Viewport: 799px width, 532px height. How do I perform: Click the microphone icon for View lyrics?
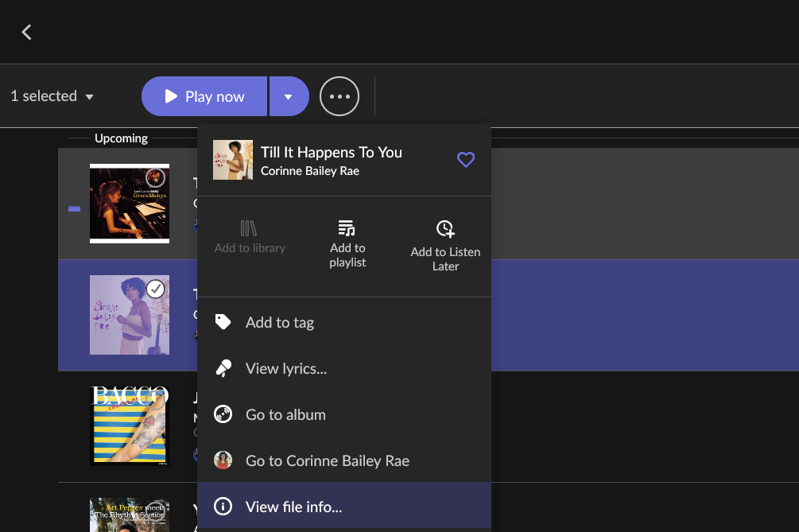pyautogui.click(x=223, y=368)
